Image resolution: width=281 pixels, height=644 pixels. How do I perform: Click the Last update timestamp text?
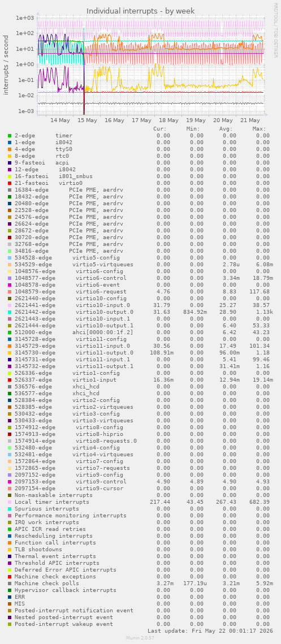point(210,631)
